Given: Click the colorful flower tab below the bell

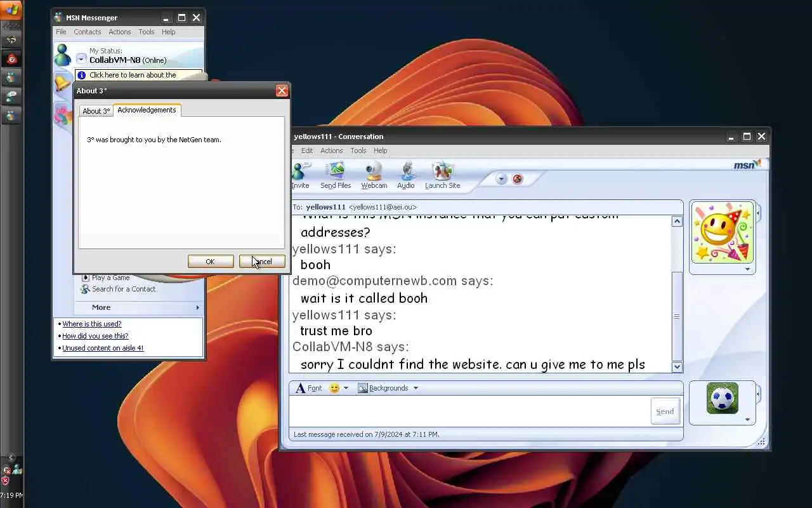Looking at the screenshot, I should 62,114.
